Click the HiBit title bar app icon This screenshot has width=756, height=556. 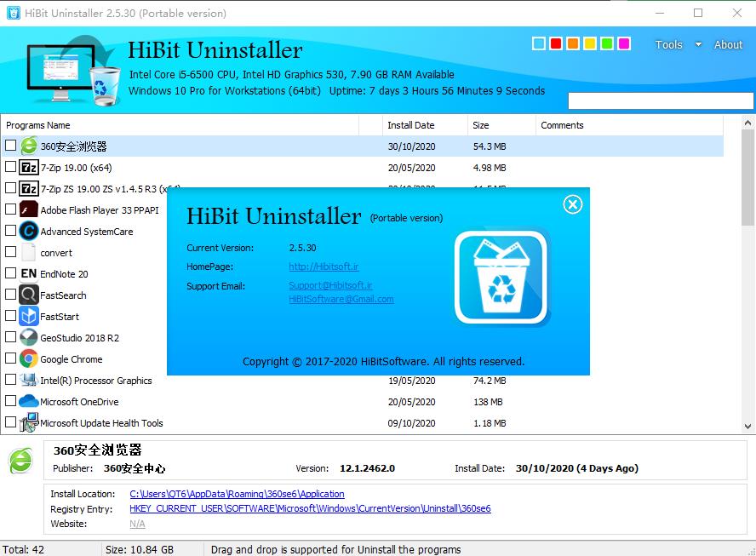[13, 13]
